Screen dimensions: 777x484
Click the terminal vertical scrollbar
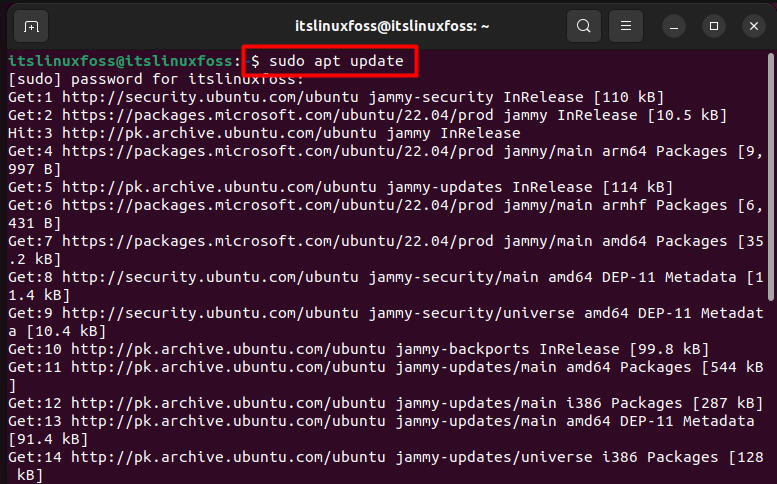pos(771,177)
